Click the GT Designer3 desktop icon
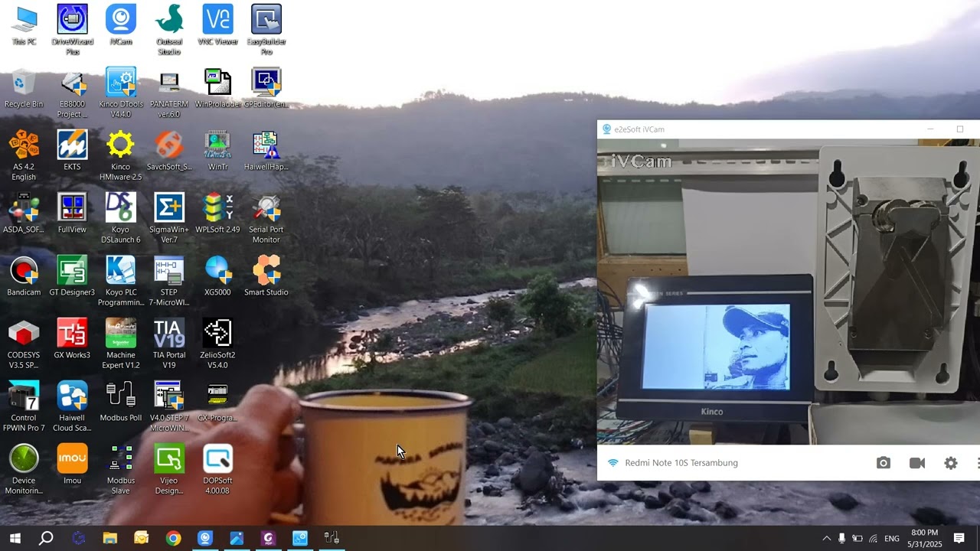This screenshot has height=551, width=980. tap(72, 277)
